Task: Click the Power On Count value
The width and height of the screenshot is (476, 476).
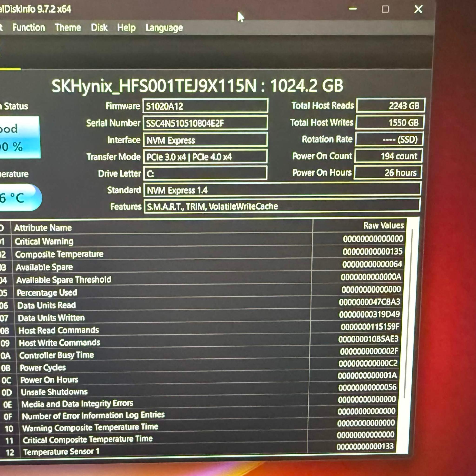Action: [389, 156]
